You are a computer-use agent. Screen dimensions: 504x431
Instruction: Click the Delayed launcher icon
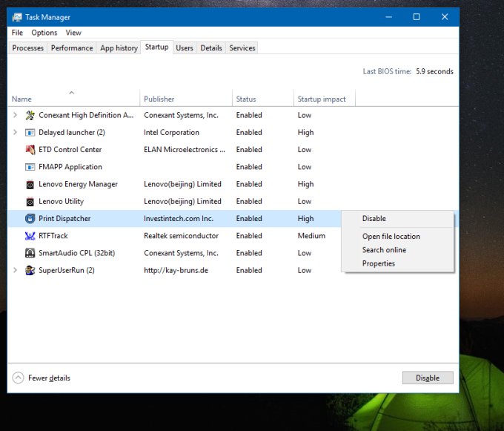[30, 133]
